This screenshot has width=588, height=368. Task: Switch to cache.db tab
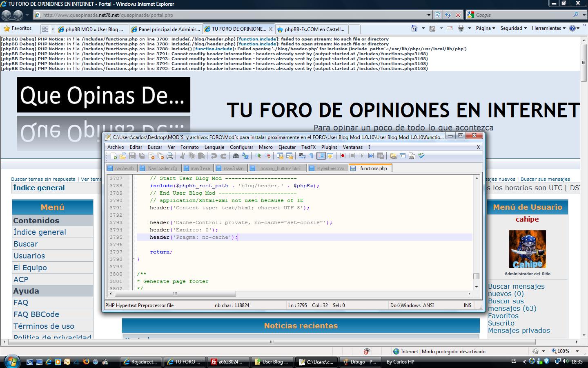click(x=121, y=168)
